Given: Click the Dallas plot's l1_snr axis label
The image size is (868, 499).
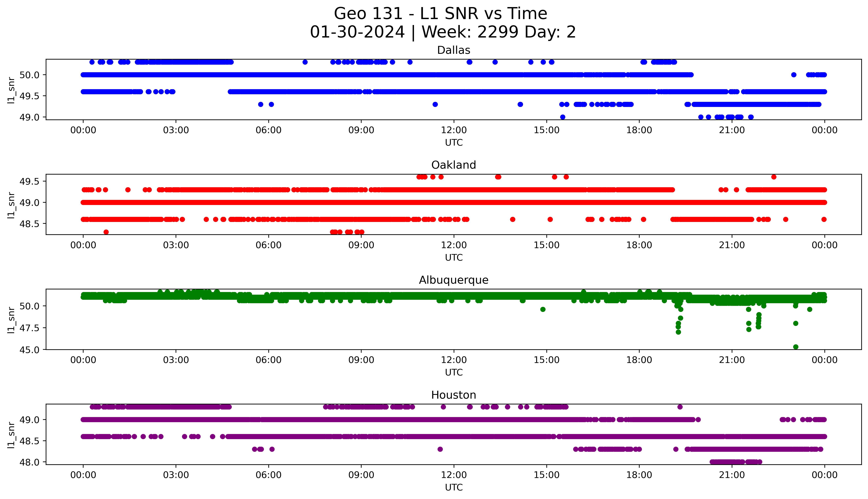Looking at the screenshot, I should (x=11, y=90).
